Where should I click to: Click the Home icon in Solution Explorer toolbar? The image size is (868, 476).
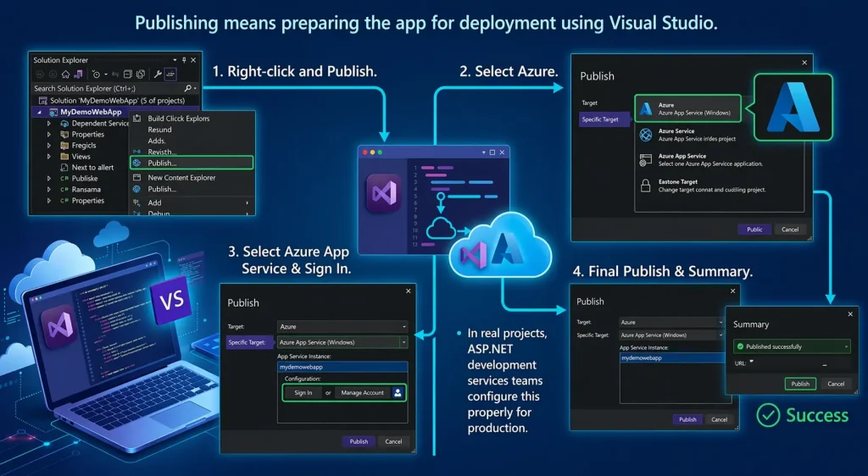[66, 74]
